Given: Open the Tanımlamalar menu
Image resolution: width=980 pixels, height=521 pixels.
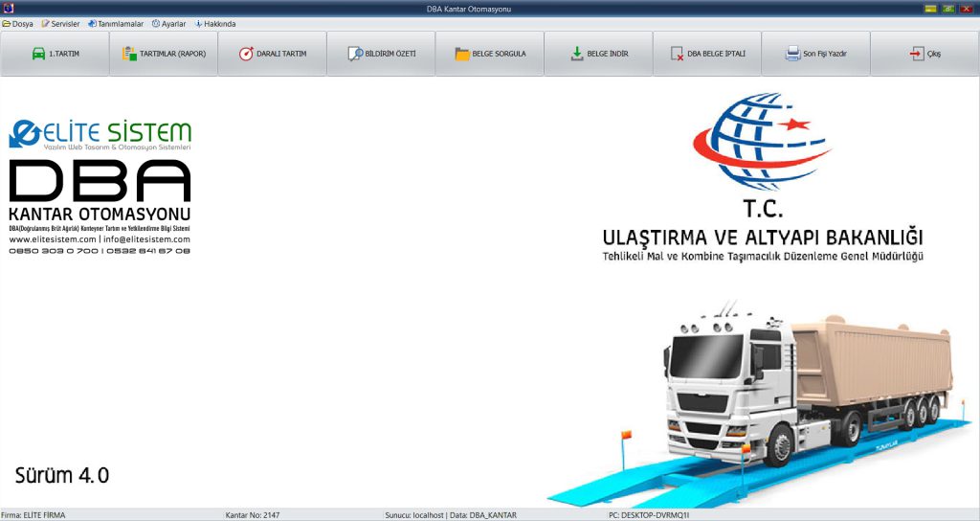Looking at the screenshot, I should click(x=115, y=24).
